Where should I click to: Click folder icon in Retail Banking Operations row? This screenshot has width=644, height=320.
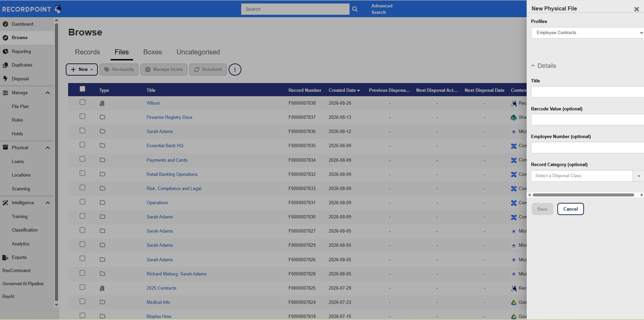103,174
